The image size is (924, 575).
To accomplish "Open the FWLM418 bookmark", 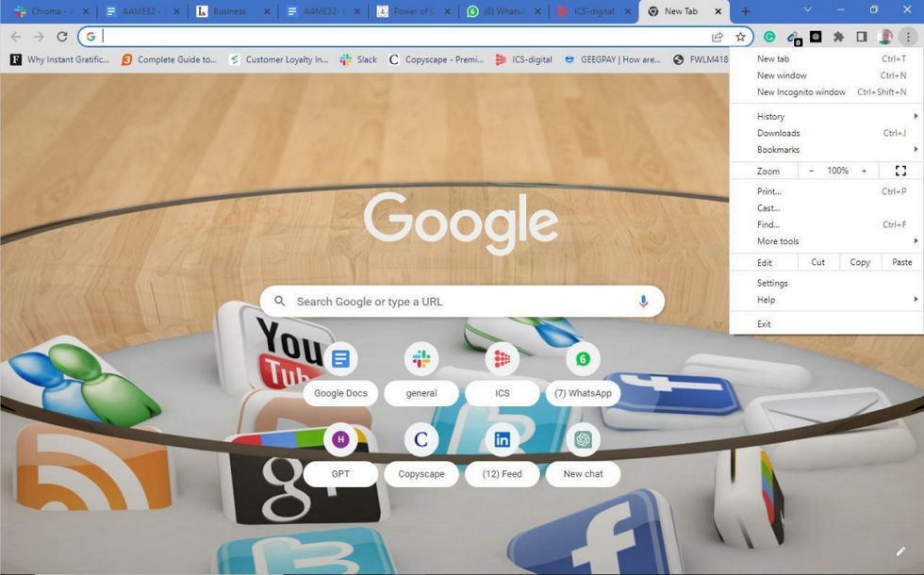I will pyautogui.click(x=701, y=59).
